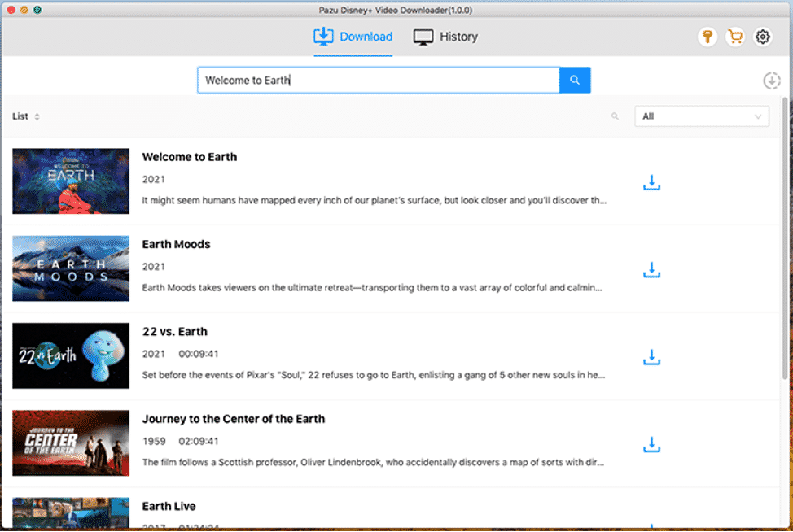Viewport: 793px width, 532px height.
Task: Expand the All dropdown chevron
Action: click(759, 116)
